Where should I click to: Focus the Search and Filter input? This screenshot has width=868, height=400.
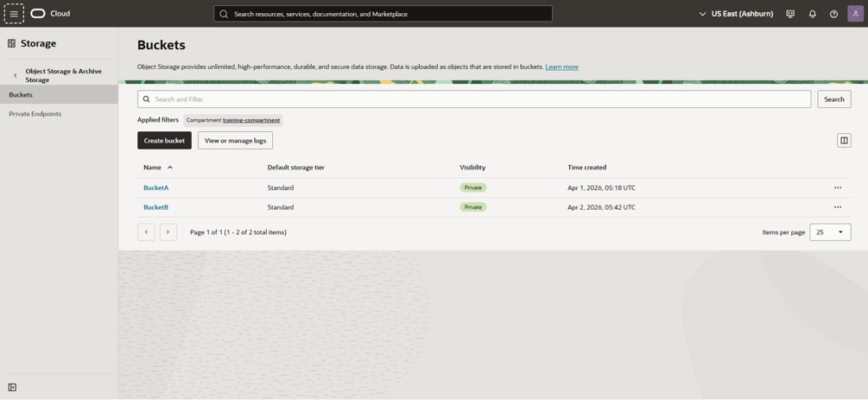(x=474, y=99)
